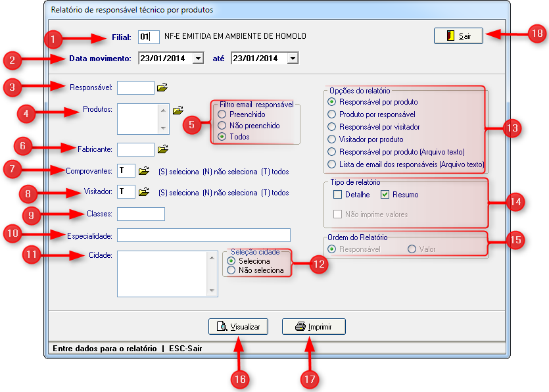Viewport: 549px width, 392px height.
Task: Click folder icon next to Responsável field
Action: tap(162, 87)
